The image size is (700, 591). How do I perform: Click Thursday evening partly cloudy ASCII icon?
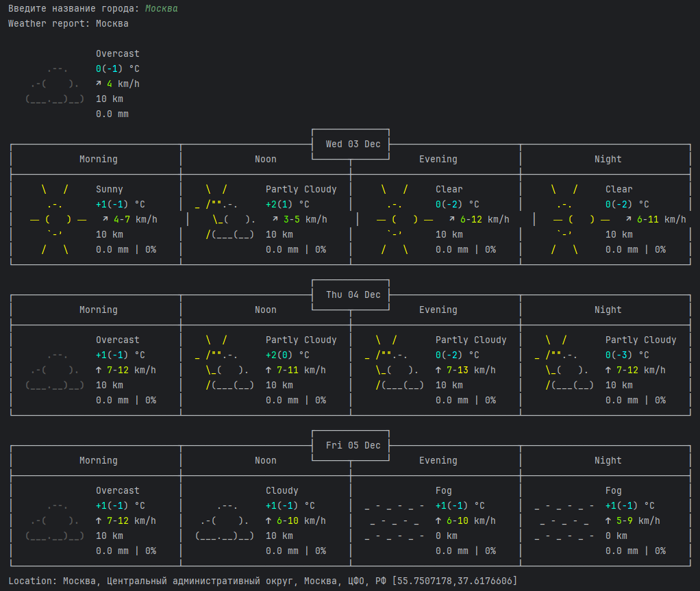pos(395,362)
